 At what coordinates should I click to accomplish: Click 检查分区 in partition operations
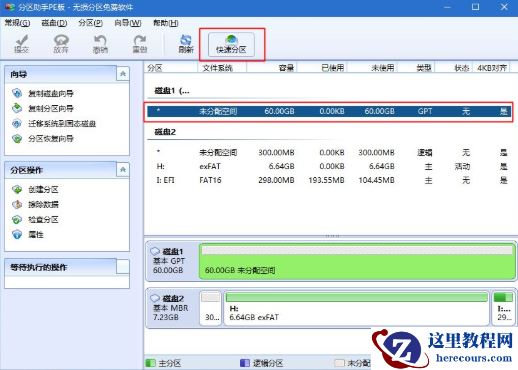click(43, 220)
